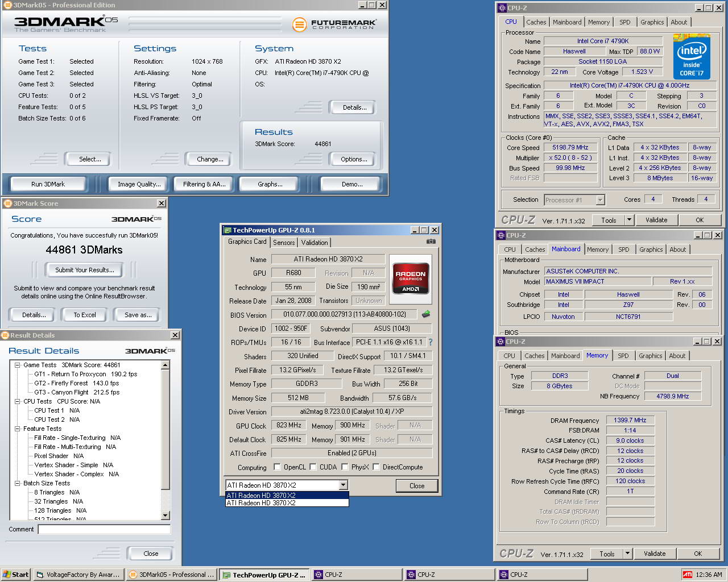
Task: Switch to TechPowerUp GPU-Z taskbar item
Action: tap(264, 575)
